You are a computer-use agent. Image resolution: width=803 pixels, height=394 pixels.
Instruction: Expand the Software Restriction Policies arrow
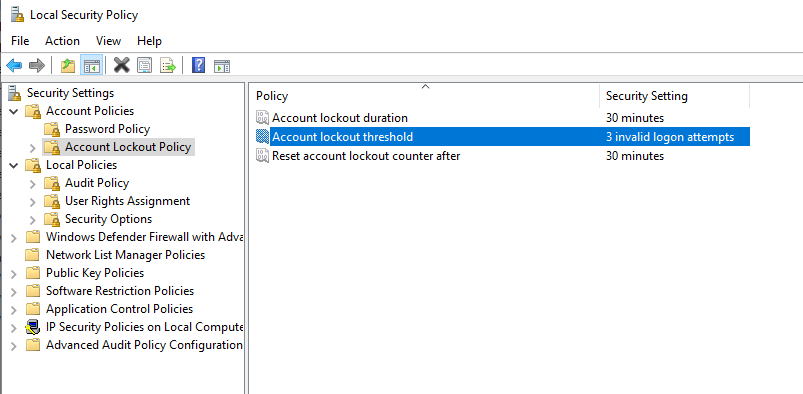pyautogui.click(x=14, y=292)
